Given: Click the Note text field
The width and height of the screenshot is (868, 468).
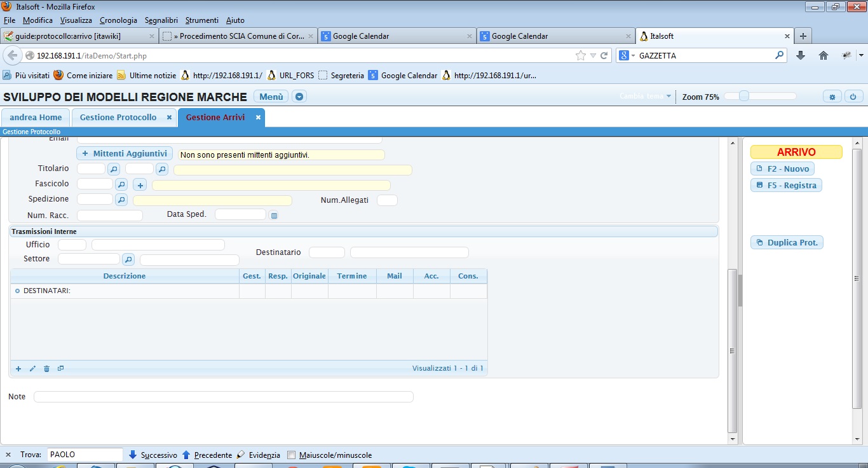Looking at the screenshot, I should coord(223,397).
